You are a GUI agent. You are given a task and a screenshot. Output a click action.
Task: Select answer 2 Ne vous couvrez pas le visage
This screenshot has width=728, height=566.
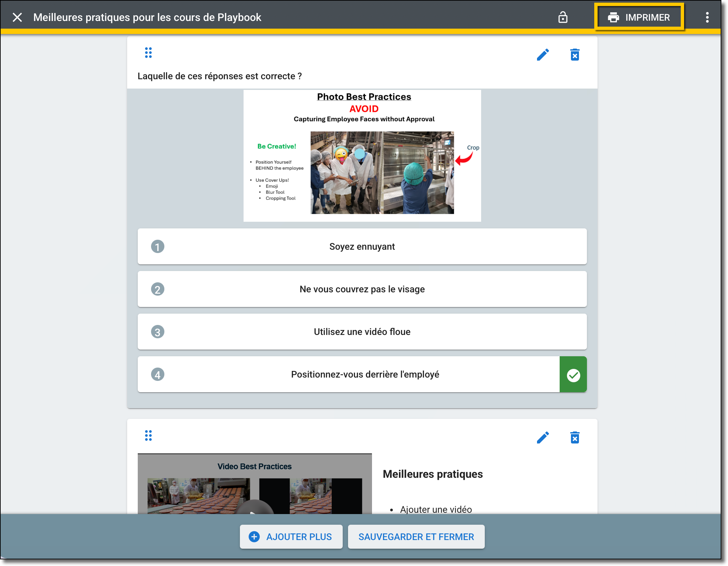point(362,289)
